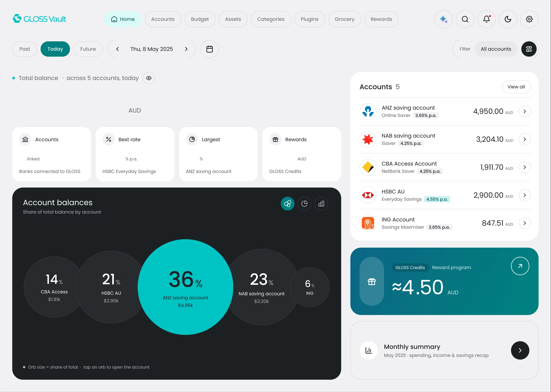Expand NAB saving account chevron
551x392 pixels.
tap(524, 140)
